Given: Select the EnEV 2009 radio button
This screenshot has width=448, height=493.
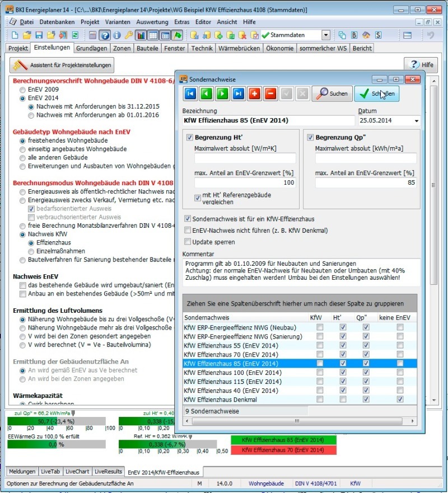Looking at the screenshot, I should [22, 90].
